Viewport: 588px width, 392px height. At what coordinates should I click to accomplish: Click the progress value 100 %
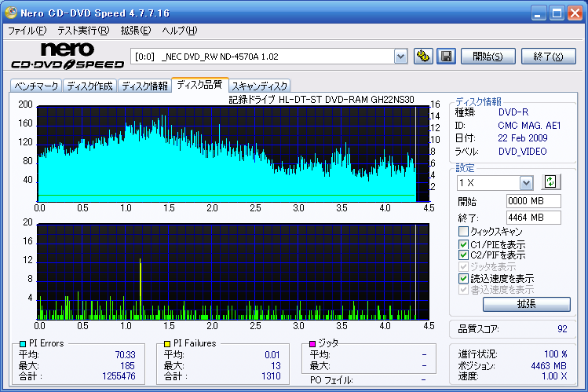click(x=556, y=354)
